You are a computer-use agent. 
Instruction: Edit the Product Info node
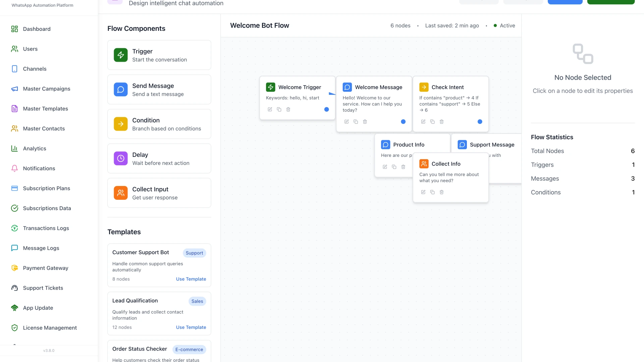tap(385, 167)
